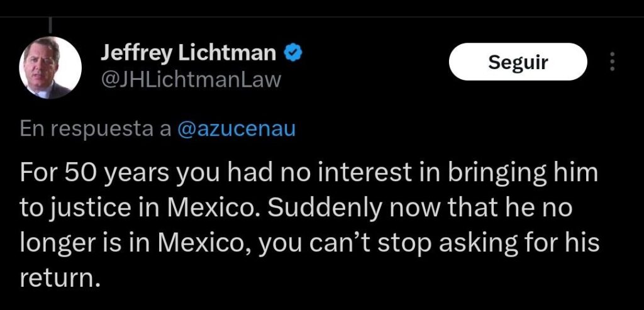The height and width of the screenshot is (310, 644).
Task: Open Jeffrey Lichtman's profile picture
Action: [50, 68]
